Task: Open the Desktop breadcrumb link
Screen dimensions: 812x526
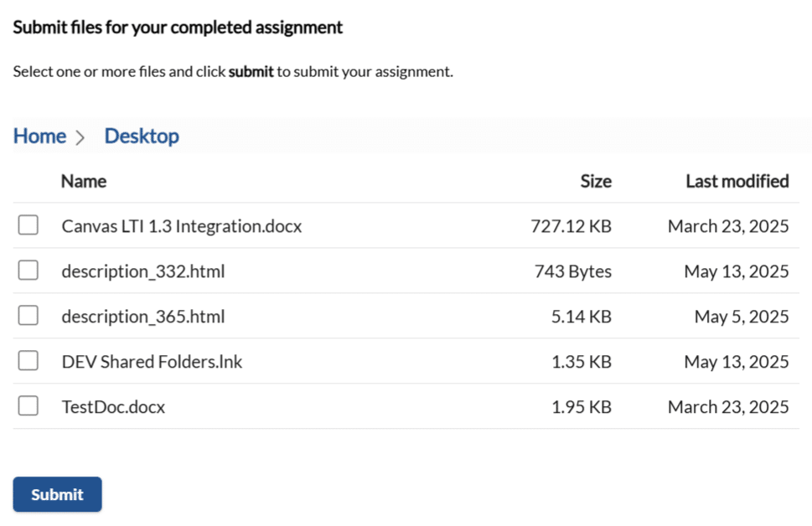Action: 141,135
